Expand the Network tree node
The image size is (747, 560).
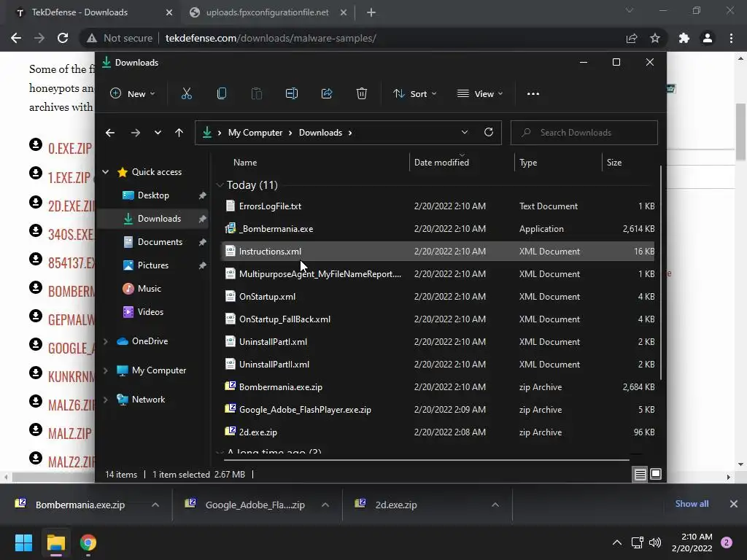tap(105, 400)
